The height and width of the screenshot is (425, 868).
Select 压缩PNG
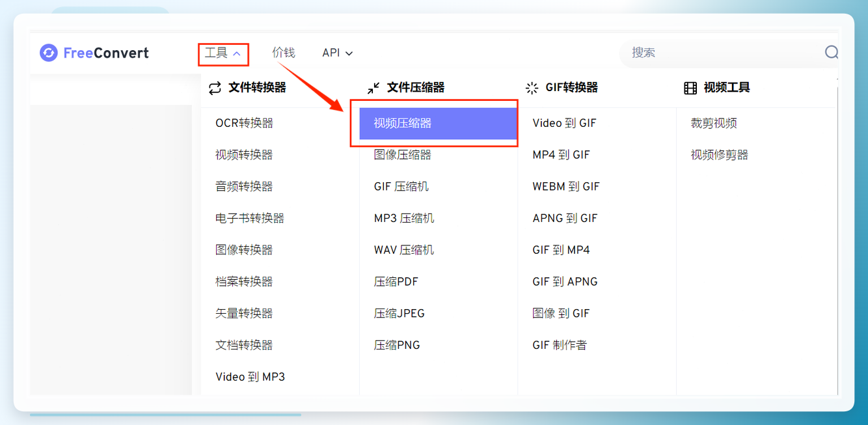coord(397,346)
